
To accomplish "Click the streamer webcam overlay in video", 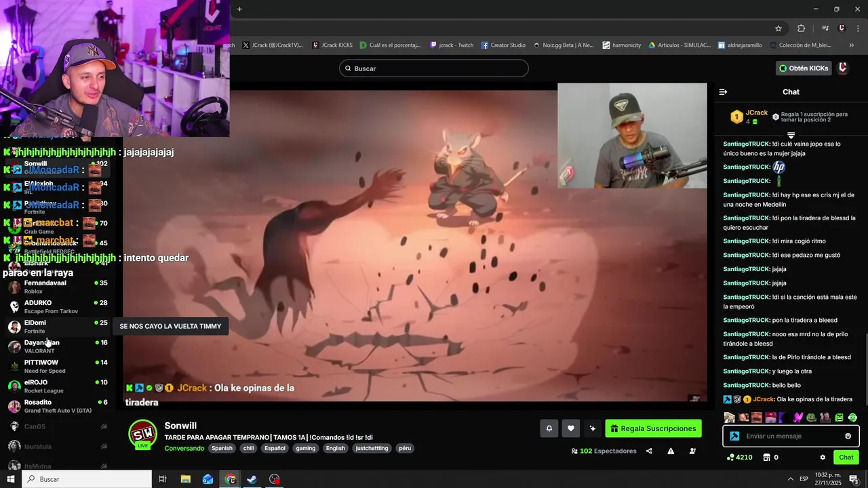I will [x=632, y=136].
